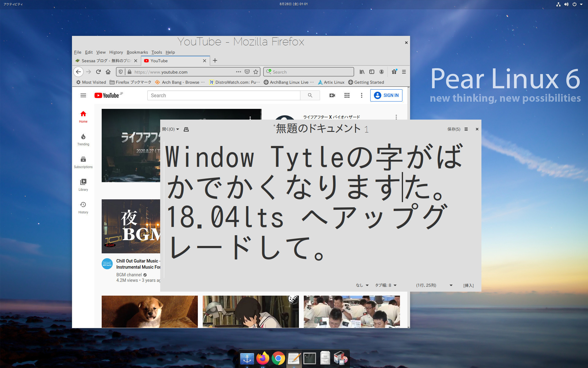Screen dimensions: 588x368
Task: Toggle YouTube guide hamburger menu
Action: pyautogui.click(x=83, y=95)
